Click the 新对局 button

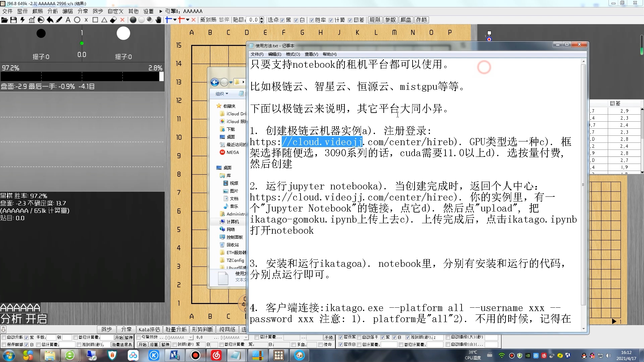pos(208,20)
